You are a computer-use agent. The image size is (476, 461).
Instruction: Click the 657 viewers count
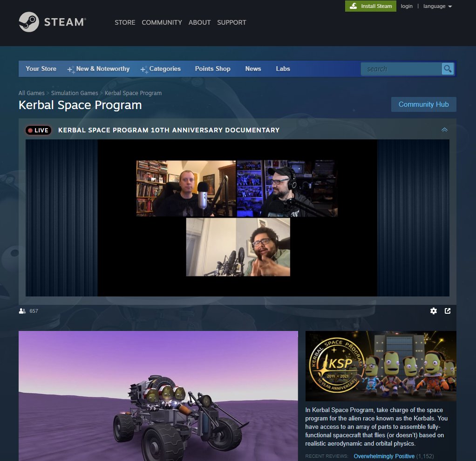34,311
